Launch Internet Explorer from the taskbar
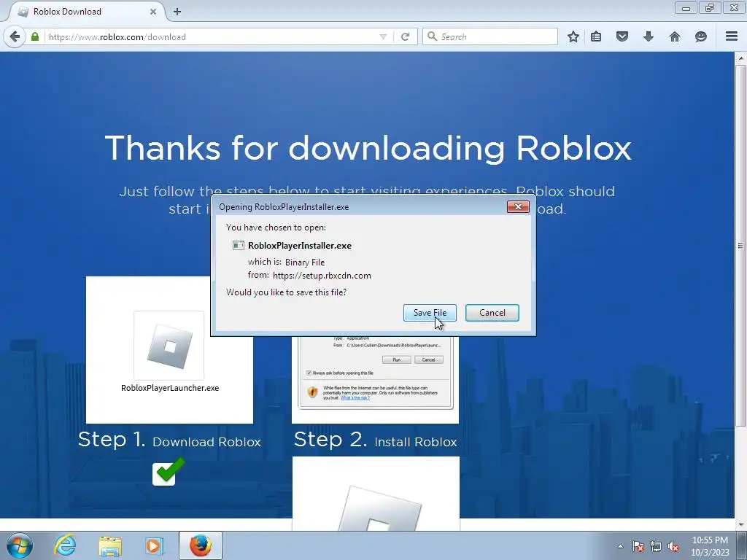 tap(65, 545)
